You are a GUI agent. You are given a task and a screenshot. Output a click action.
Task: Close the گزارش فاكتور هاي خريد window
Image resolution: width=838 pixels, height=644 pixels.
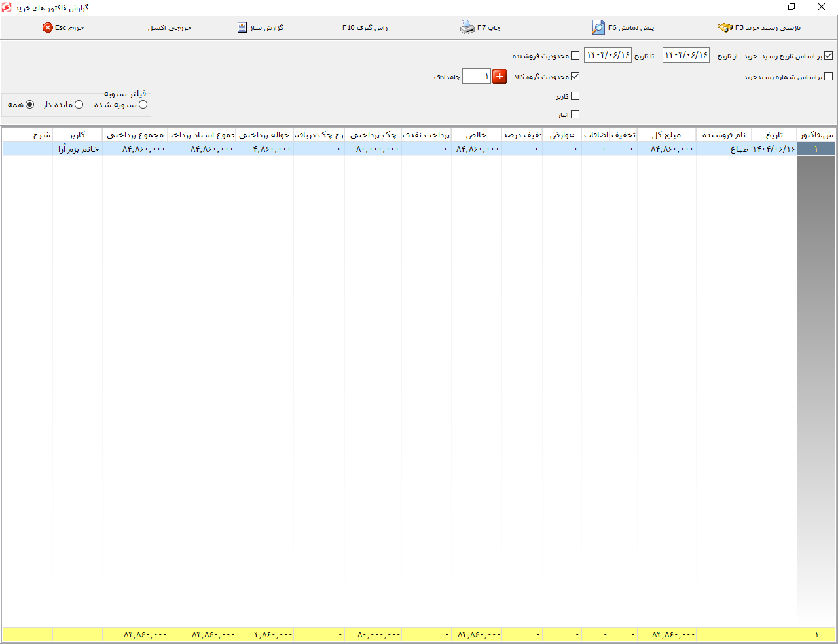pyautogui.click(x=822, y=7)
